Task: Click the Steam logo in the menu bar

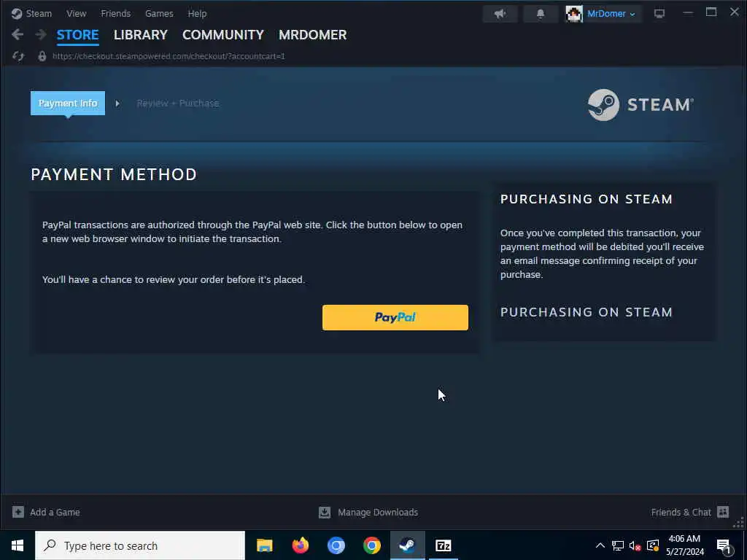Action: (17, 13)
